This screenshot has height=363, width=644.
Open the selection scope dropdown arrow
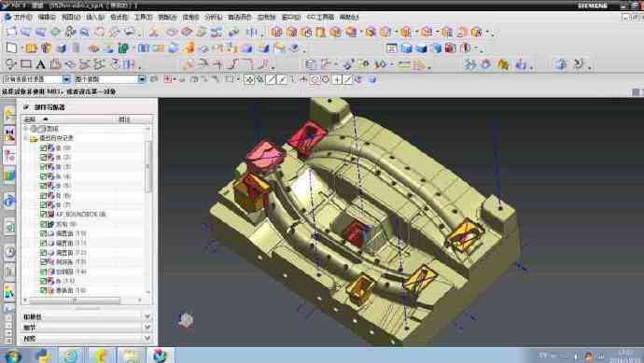141,78
